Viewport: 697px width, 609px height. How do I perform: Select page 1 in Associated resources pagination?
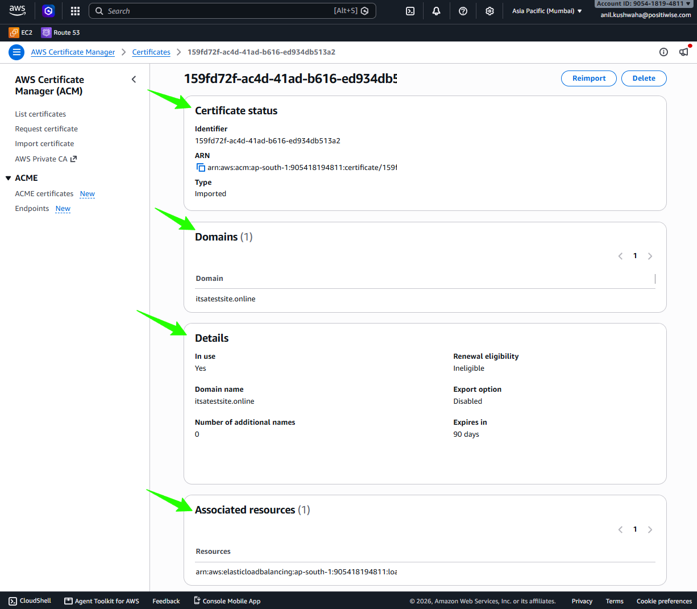pos(635,529)
